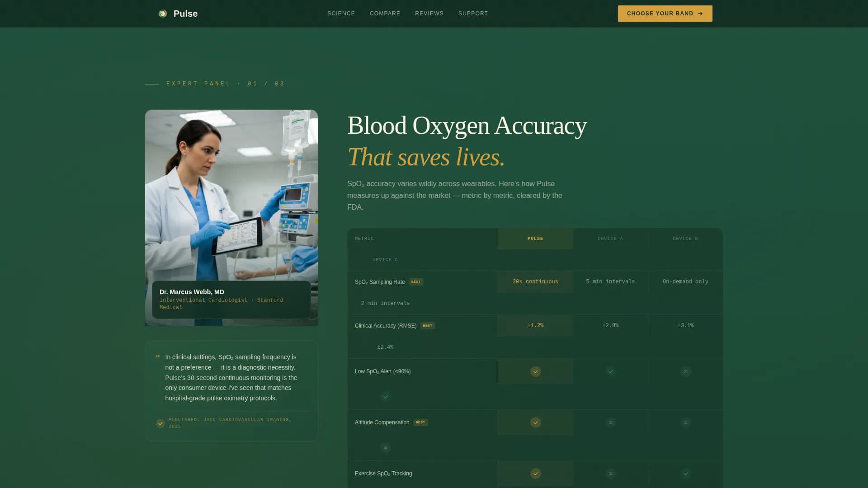Open the Science nav item
868x488 pixels.
point(341,14)
